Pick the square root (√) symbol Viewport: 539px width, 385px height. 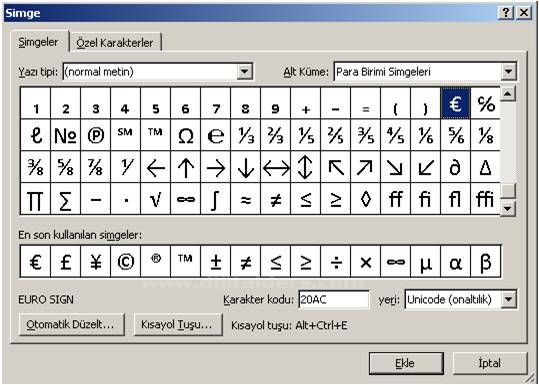click(x=155, y=199)
